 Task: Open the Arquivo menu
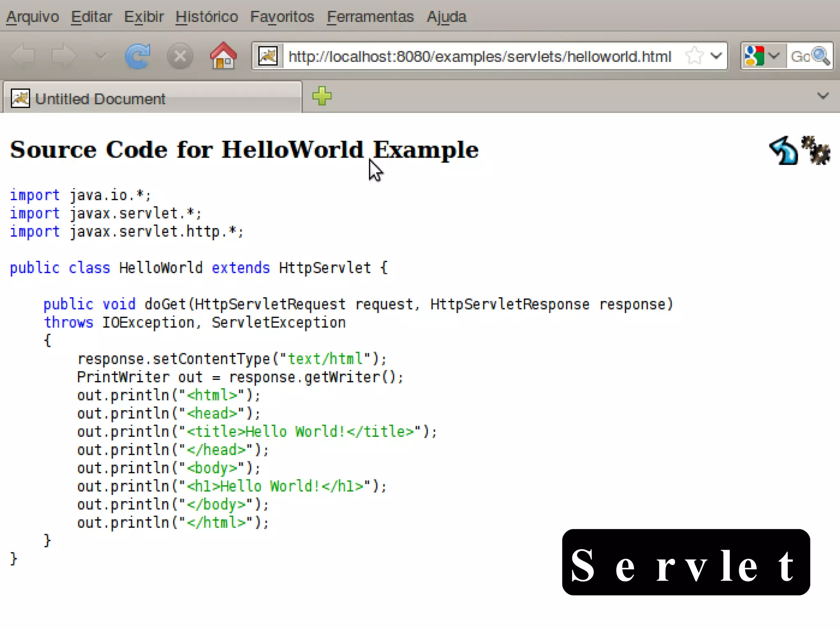coord(32,17)
